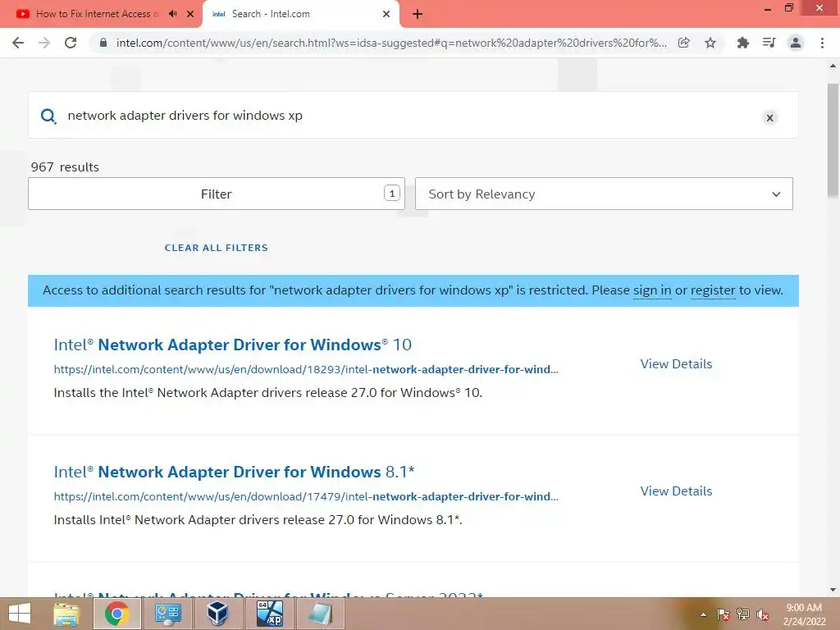Mute the YouTube tab speaker icon
840x630 pixels.
coord(172,14)
